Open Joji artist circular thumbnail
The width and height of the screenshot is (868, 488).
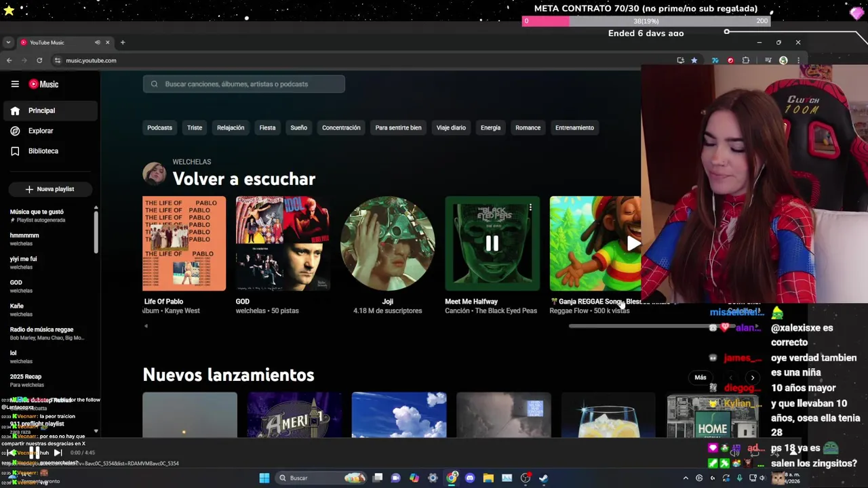click(x=387, y=243)
